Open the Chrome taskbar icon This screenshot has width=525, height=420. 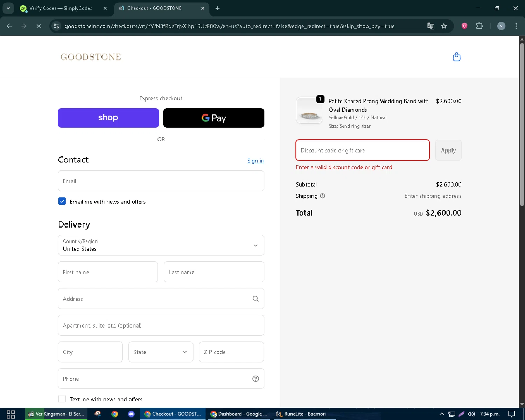point(114,414)
